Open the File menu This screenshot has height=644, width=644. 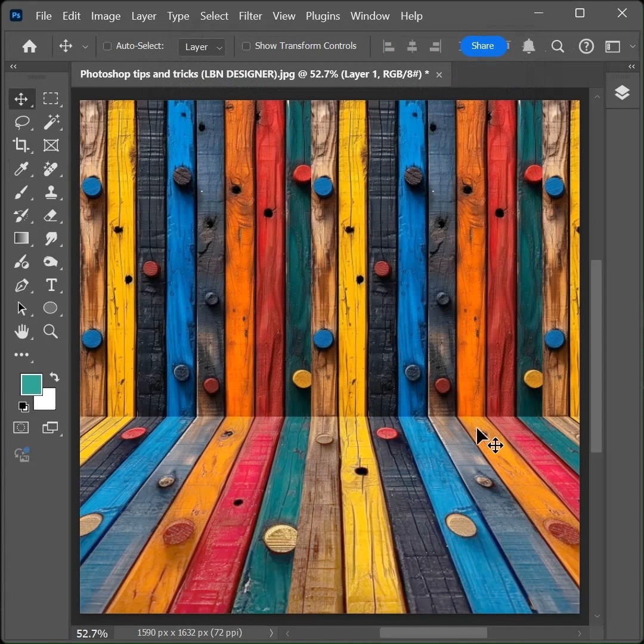[x=44, y=16]
